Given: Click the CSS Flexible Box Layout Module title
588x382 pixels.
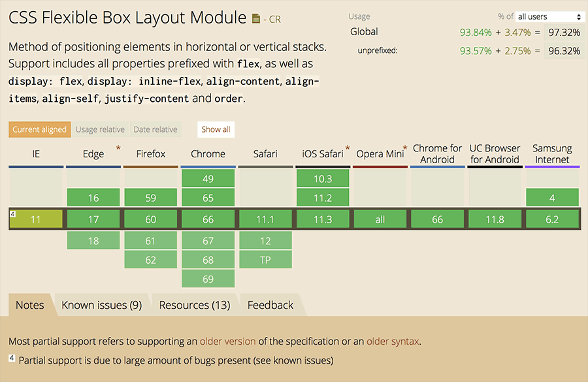Looking at the screenshot, I should (127, 18).
